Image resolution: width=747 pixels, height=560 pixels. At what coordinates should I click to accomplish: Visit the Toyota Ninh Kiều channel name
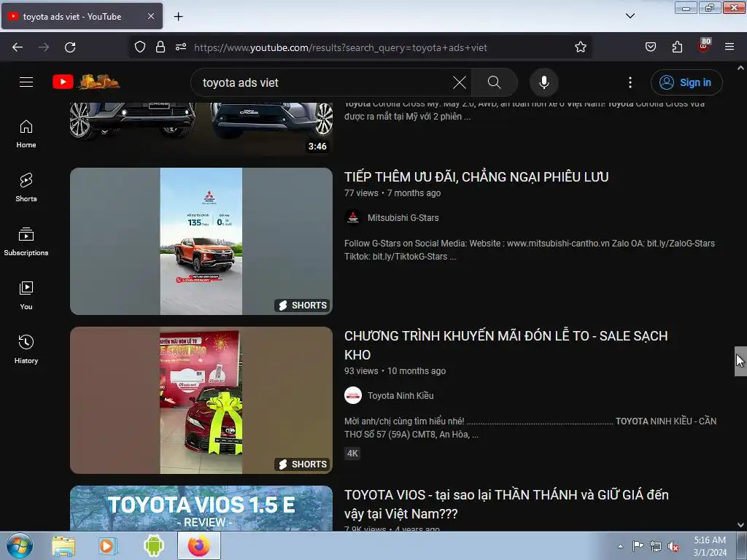(x=400, y=396)
